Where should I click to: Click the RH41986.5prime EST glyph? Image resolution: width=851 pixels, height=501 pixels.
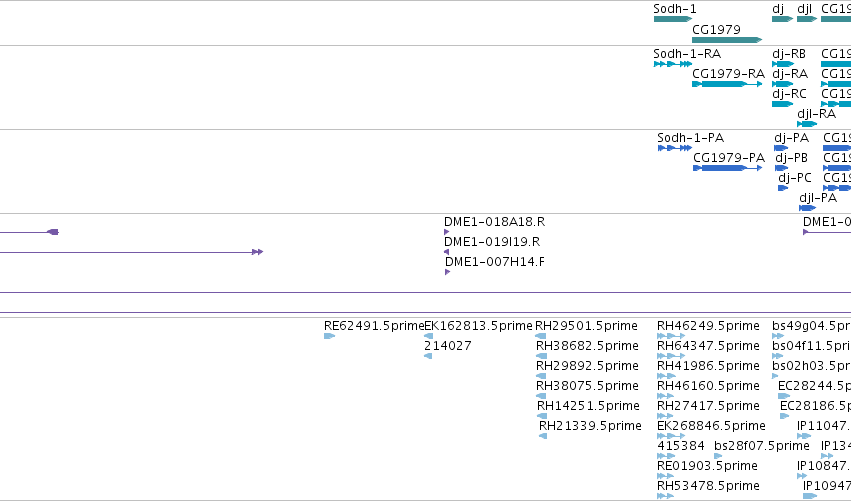point(666,376)
